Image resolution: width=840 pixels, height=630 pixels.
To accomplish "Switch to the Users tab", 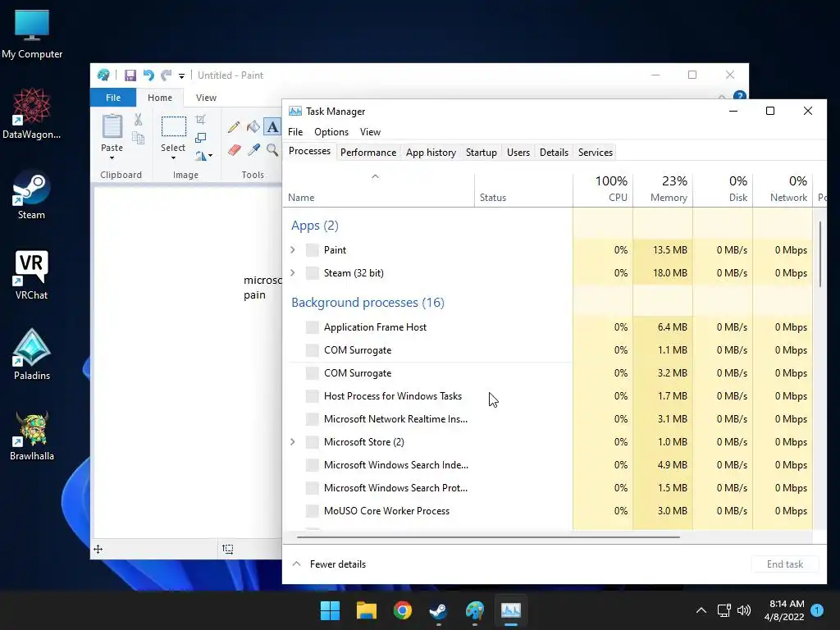I will tap(518, 153).
